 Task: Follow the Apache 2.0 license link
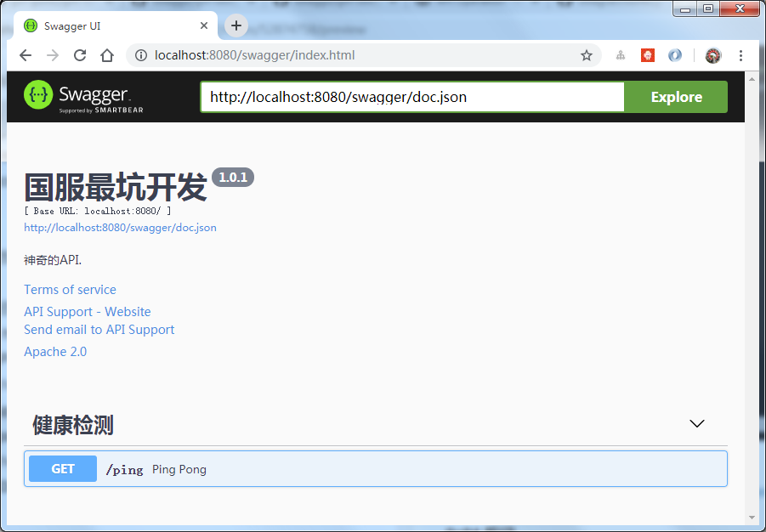54,351
